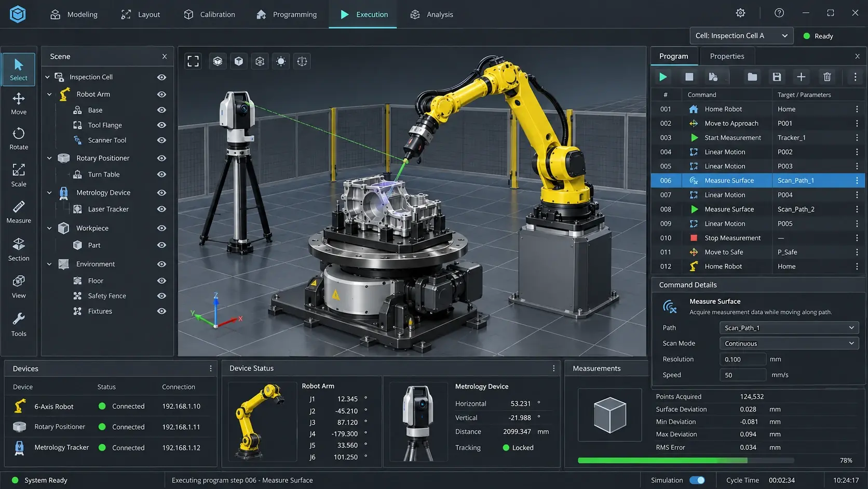Toggle visibility of Scanner Tool

pyautogui.click(x=161, y=140)
